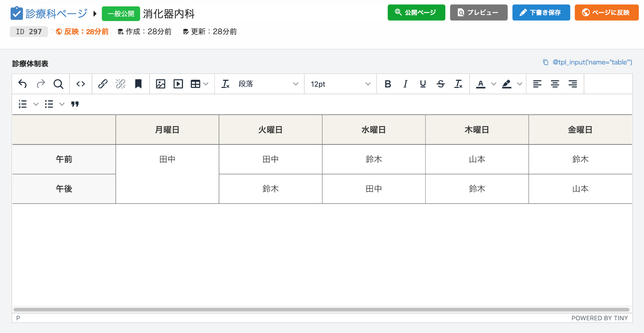The image size is (644, 333).
Task: Expand the 12pt font size dropdown
Action: (340, 84)
